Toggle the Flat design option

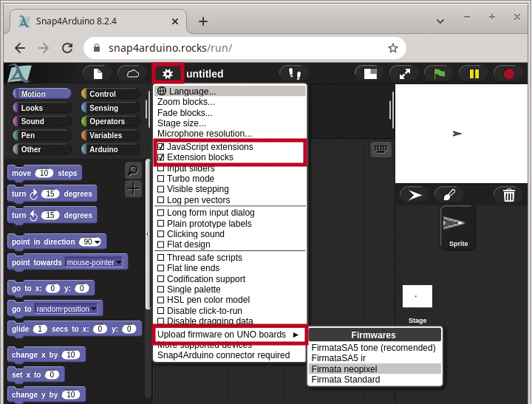[161, 244]
